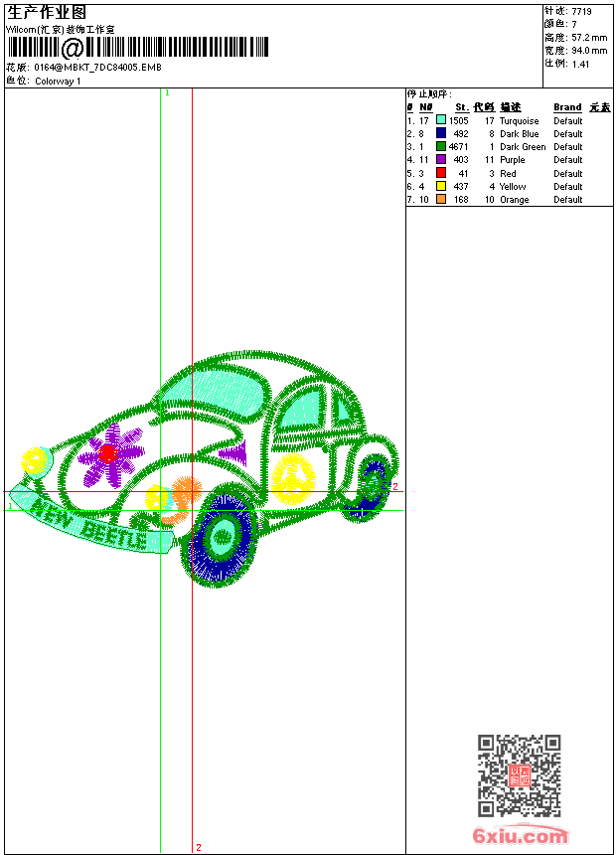Click the 'N#' column header
This screenshot has width=616, height=855.
tap(426, 107)
